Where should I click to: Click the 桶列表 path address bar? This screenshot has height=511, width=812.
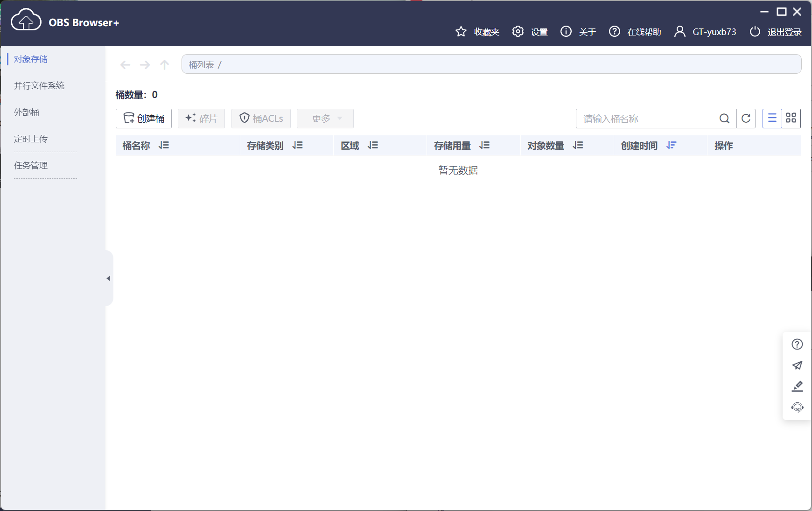pyautogui.click(x=491, y=64)
